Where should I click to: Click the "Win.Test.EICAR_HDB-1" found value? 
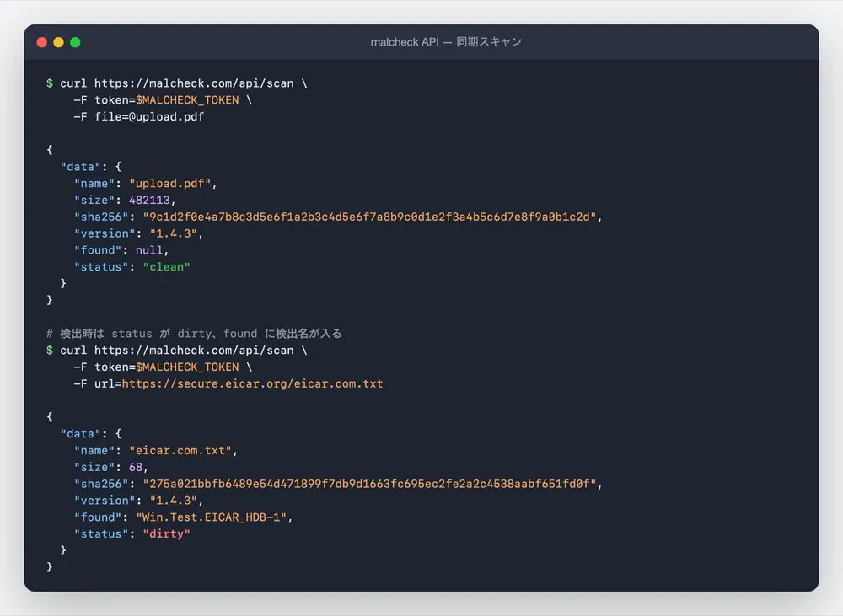coord(212,517)
